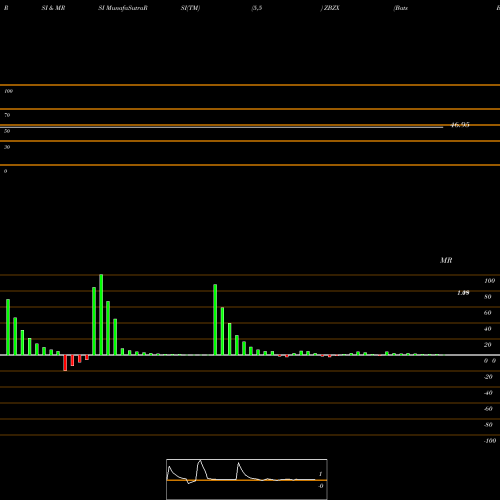This screenshot has width=500, height=500.
Task: Click the 80 label on MR scale
Action: (488, 297)
